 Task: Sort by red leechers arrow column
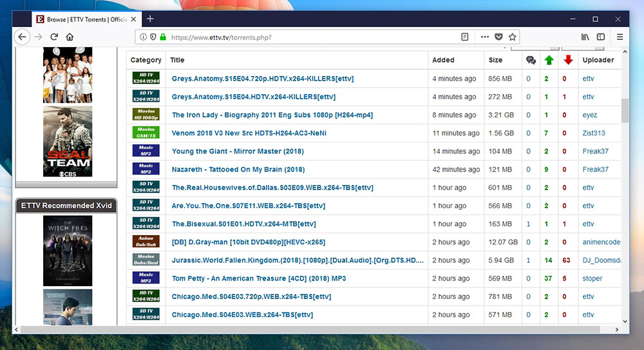568,60
